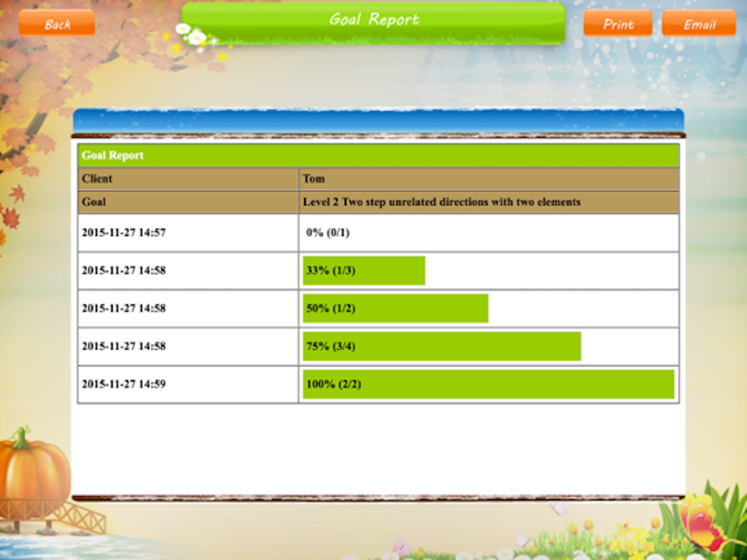Select the 2015-11-27 14:59 date entry

coord(124,384)
